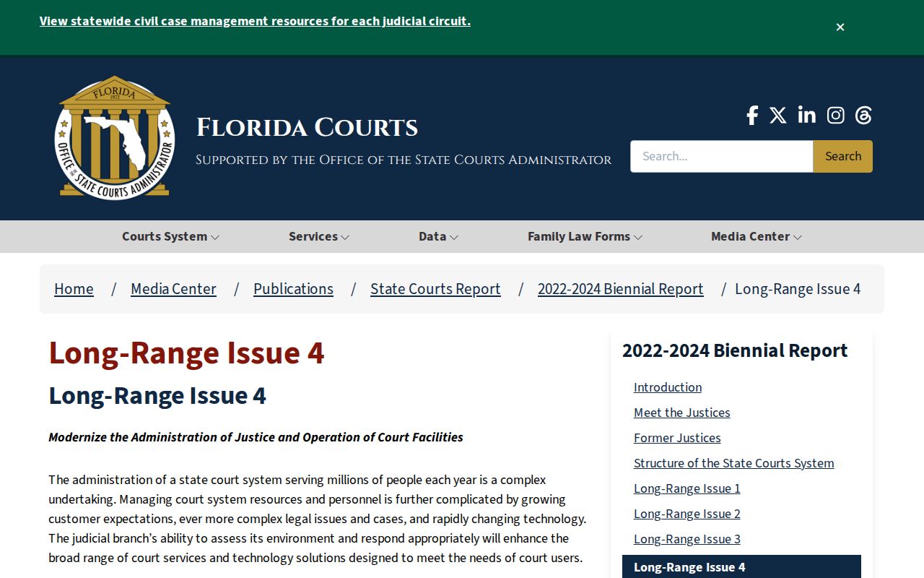Screen dimensions: 924x578
Task: Click the 2022-2024 Biennial Report sidebar heading
Action: (x=735, y=350)
